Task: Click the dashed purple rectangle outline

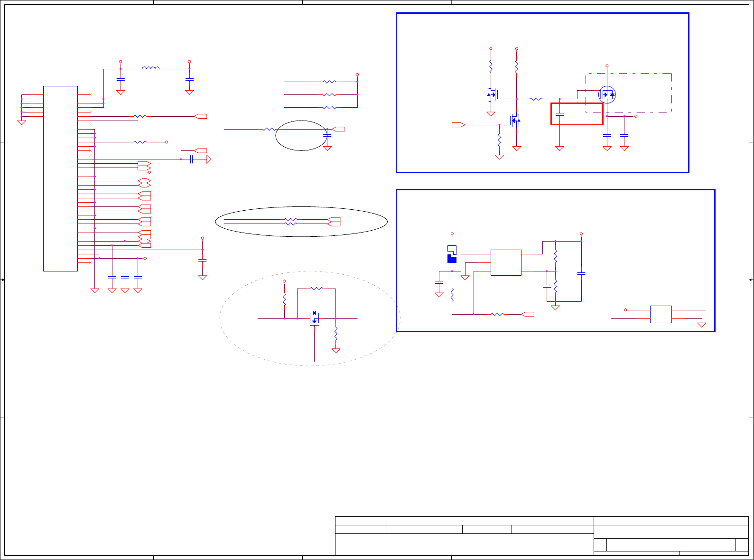Action: pos(629,93)
